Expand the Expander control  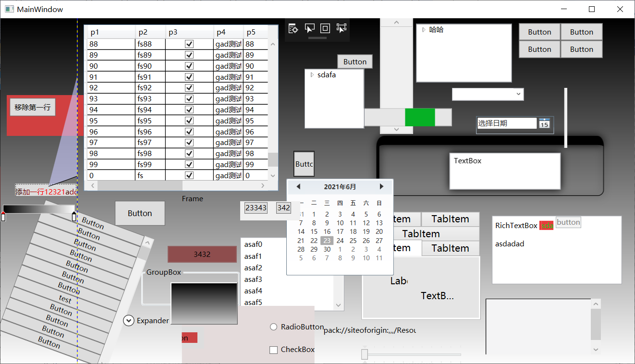(x=129, y=320)
